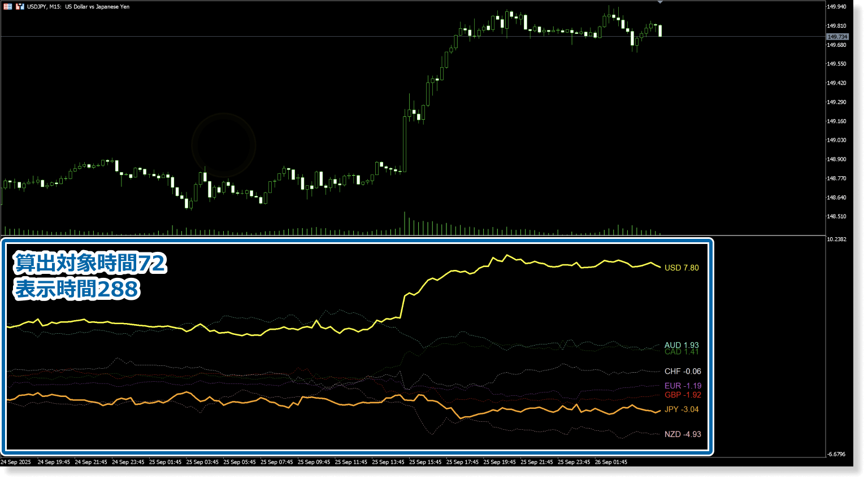Click the 149.940 price scale label
This screenshot has width=868, height=480.
pos(836,7)
